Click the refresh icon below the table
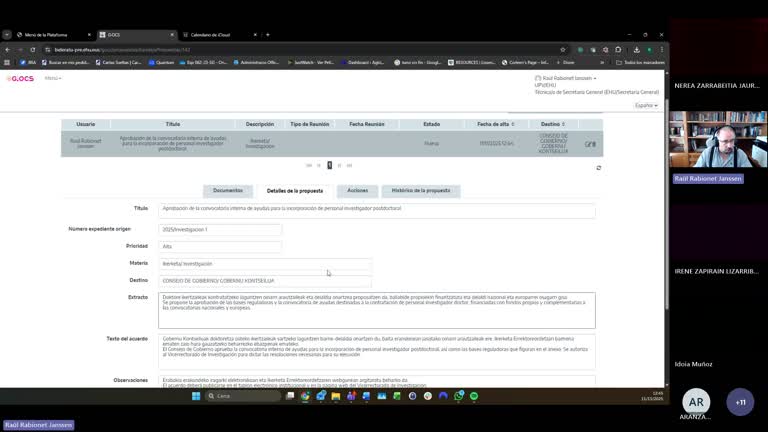This screenshot has width=768, height=432. [598, 168]
